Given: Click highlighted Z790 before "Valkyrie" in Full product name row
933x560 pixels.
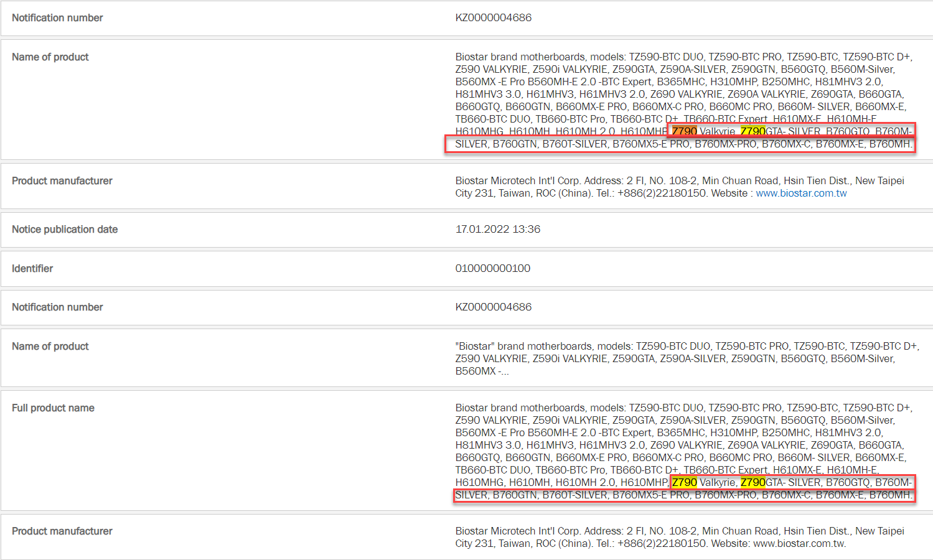Looking at the screenshot, I should [684, 482].
